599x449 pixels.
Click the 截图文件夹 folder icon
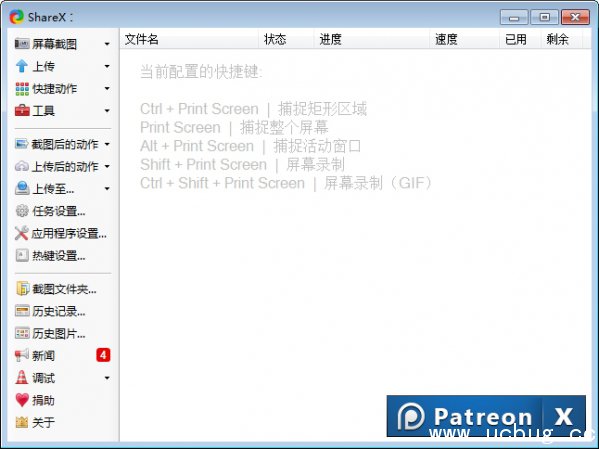(22, 289)
